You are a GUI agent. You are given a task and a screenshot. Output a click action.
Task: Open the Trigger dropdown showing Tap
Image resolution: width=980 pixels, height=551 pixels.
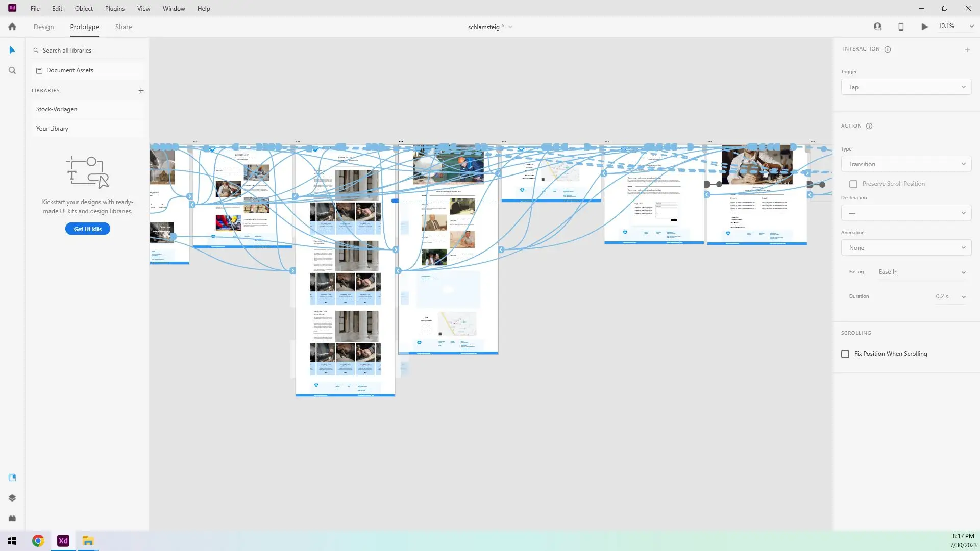(905, 87)
